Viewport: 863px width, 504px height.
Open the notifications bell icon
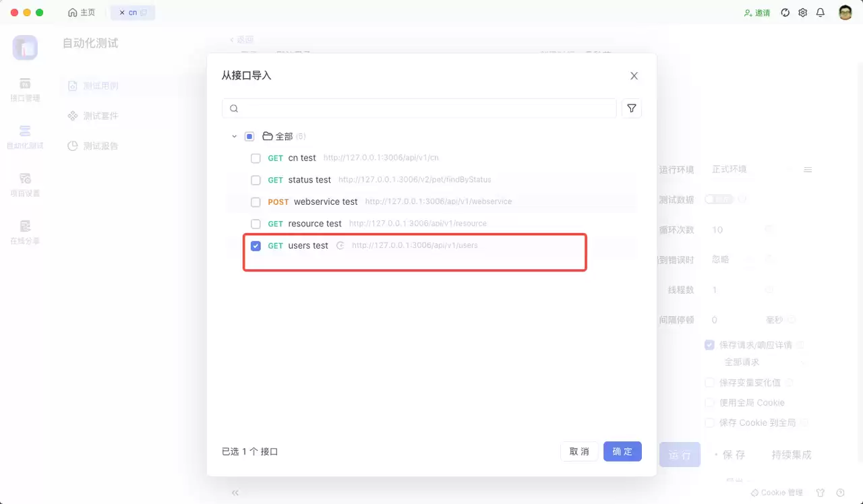[821, 13]
